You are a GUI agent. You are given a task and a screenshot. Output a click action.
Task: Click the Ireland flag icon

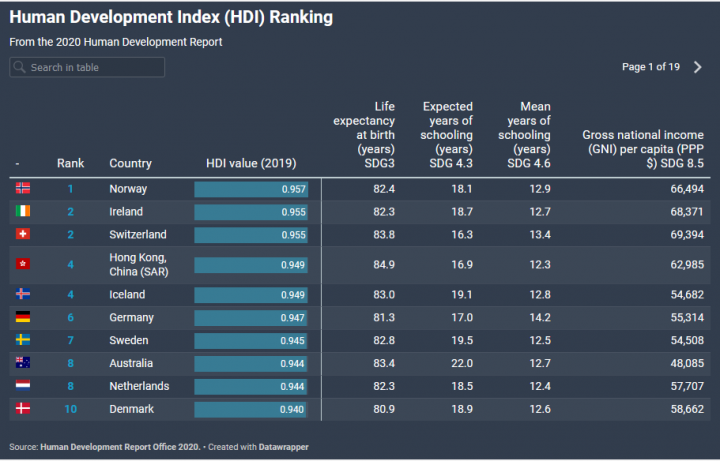[24, 212]
